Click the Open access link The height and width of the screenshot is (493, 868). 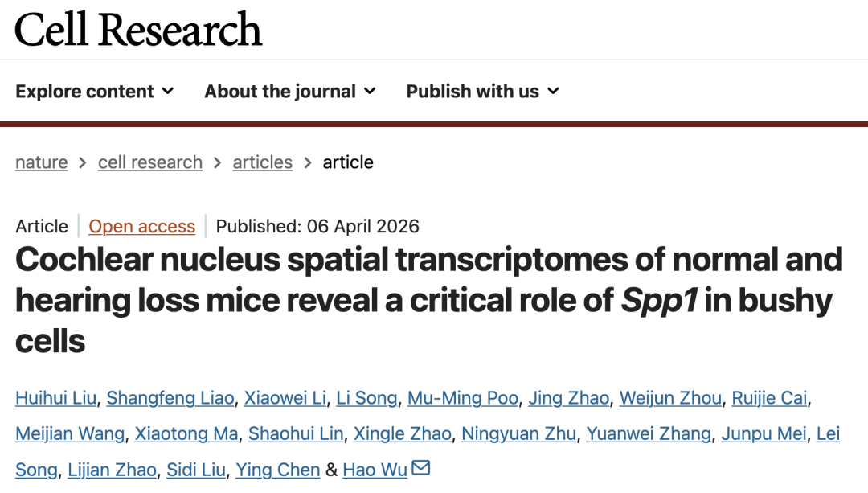coord(142,227)
